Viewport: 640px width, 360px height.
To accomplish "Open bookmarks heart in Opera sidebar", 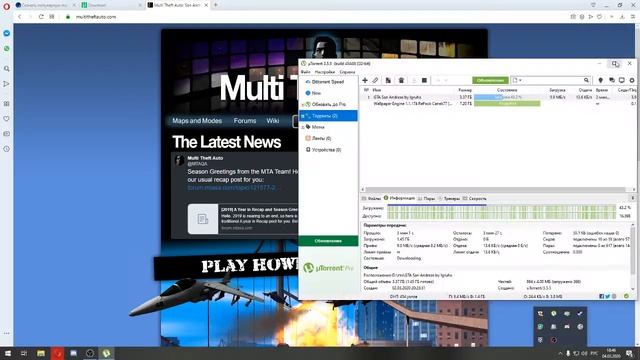I will click(7, 119).
